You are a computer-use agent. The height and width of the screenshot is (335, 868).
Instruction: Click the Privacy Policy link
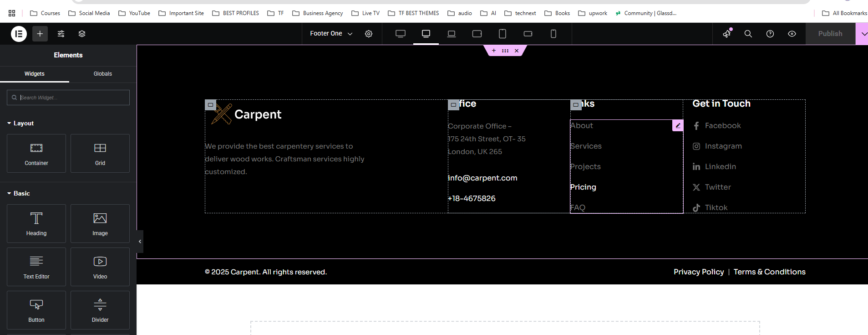tap(699, 272)
